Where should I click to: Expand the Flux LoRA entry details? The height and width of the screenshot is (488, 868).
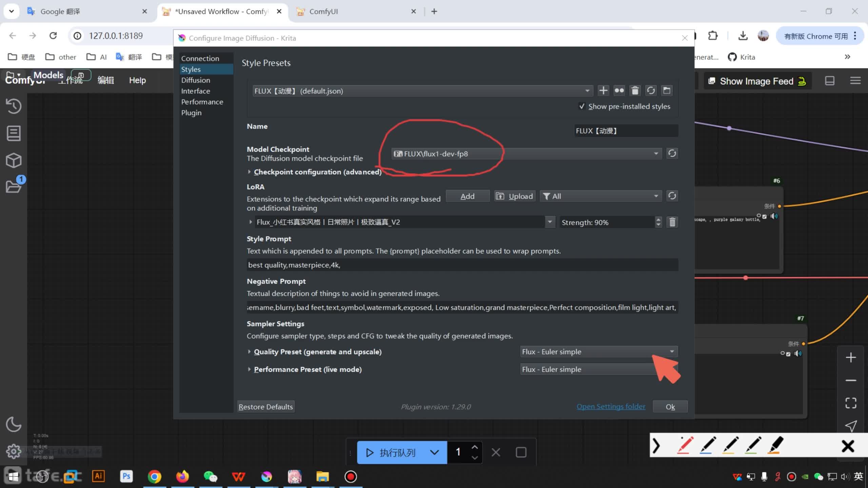point(251,222)
